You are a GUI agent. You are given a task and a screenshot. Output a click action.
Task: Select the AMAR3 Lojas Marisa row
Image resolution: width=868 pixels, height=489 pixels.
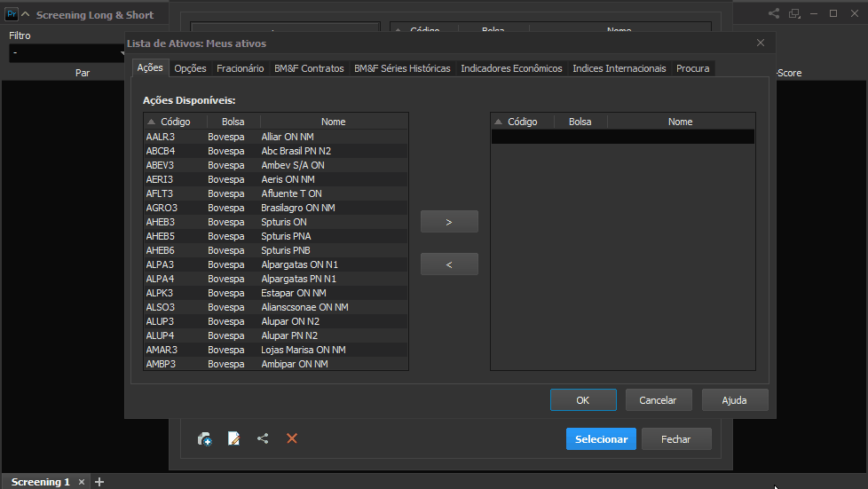click(x=276, y=350)
